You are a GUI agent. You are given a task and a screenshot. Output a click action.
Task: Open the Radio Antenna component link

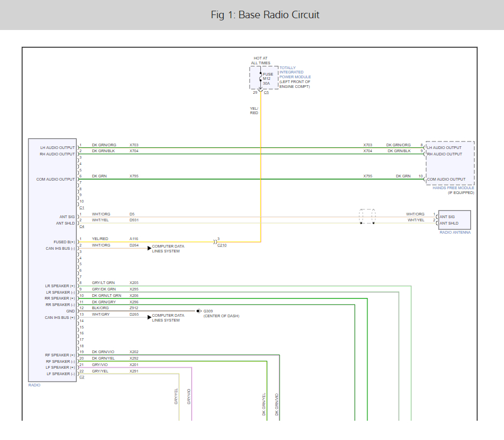[455, 233]
